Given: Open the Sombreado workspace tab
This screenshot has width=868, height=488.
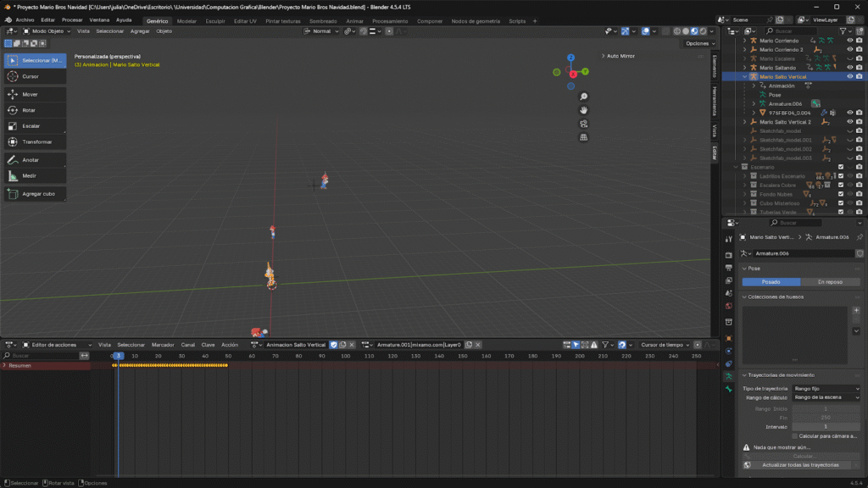Looking at the screenshot, I should [x=322, y=21].
